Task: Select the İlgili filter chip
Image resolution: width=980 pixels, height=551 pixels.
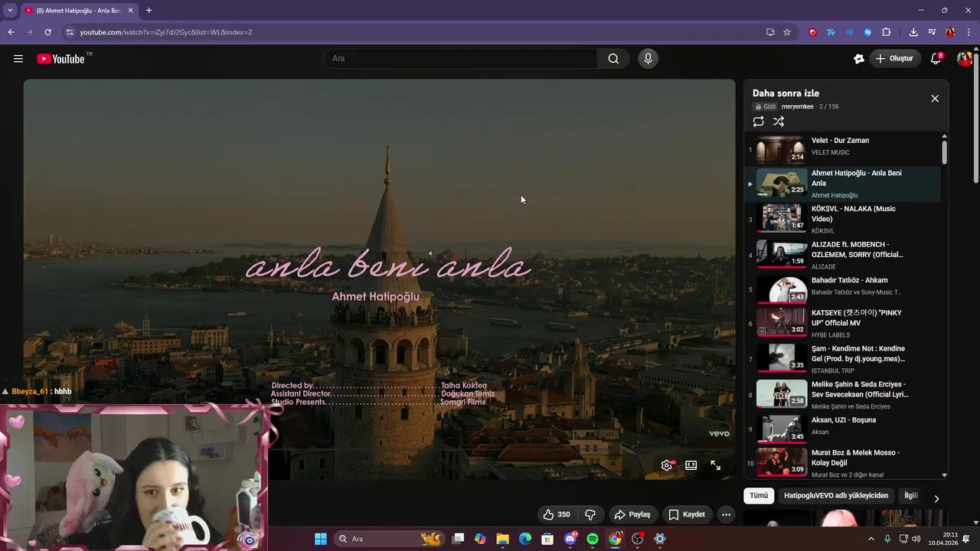Action: click(x=910, y=496)
